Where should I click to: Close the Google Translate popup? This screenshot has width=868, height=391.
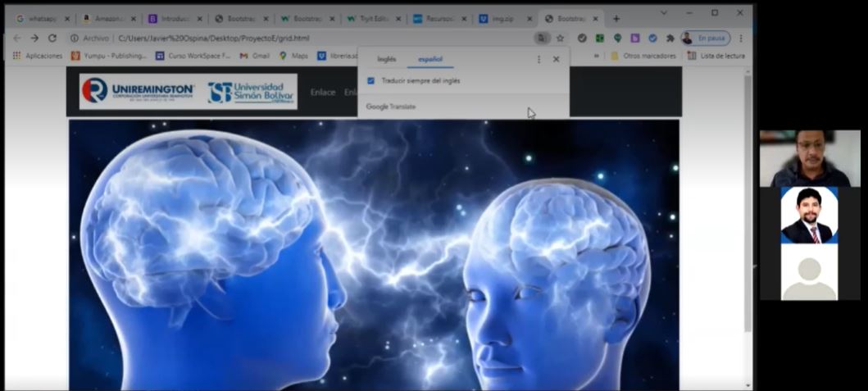point(556,59)
